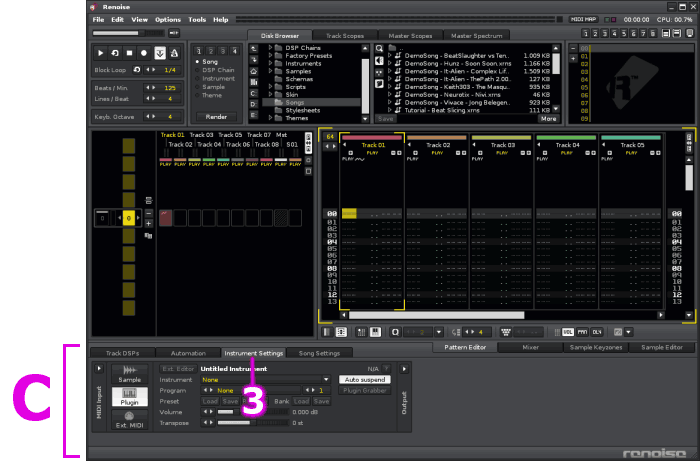Image resolution: width=700 pixels, height=461 pixels.
Task: Toggle the VOL column button
Action: (x=568, y=332)
